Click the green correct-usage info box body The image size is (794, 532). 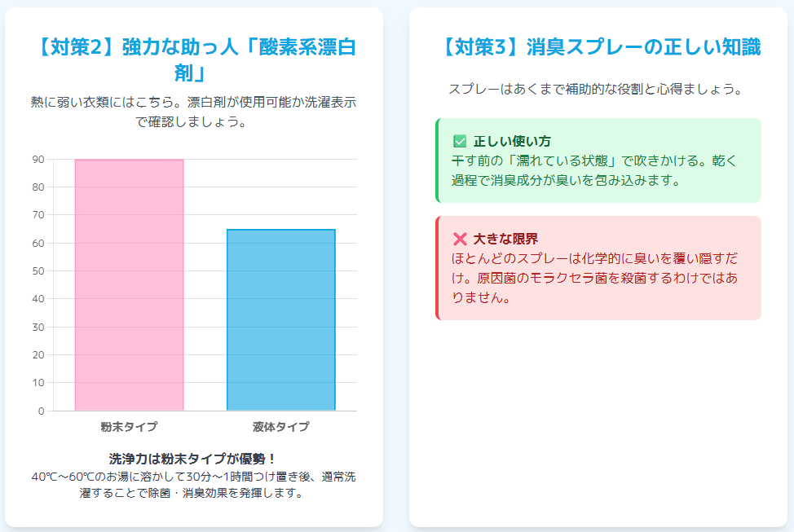pyautogui.click(x=598, y=160)
